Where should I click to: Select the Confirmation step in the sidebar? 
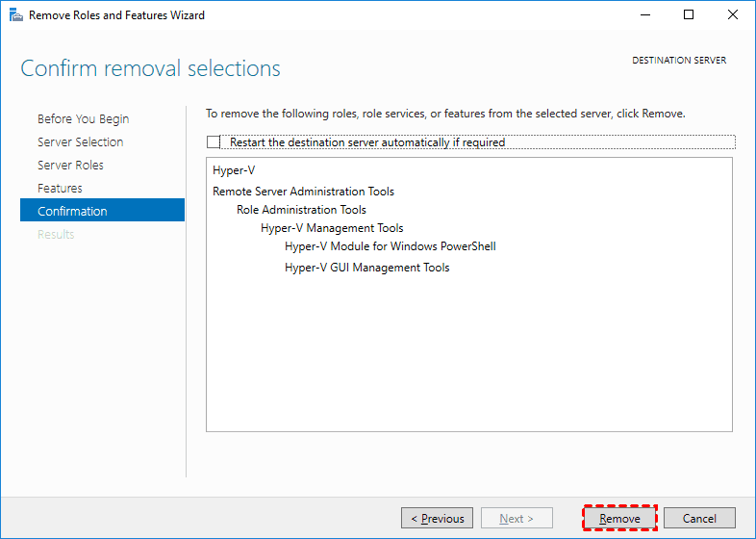[x=72, y=212]
